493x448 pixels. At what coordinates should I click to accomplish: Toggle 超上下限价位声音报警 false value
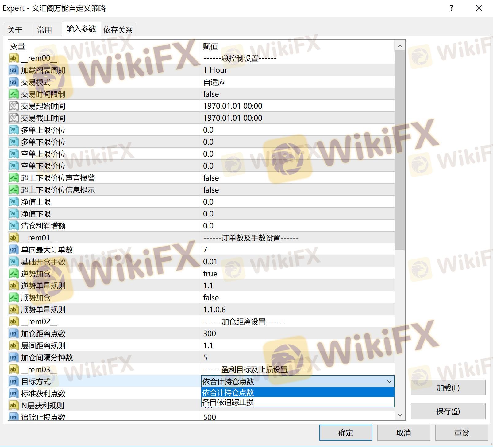click(x=211, y=178)
